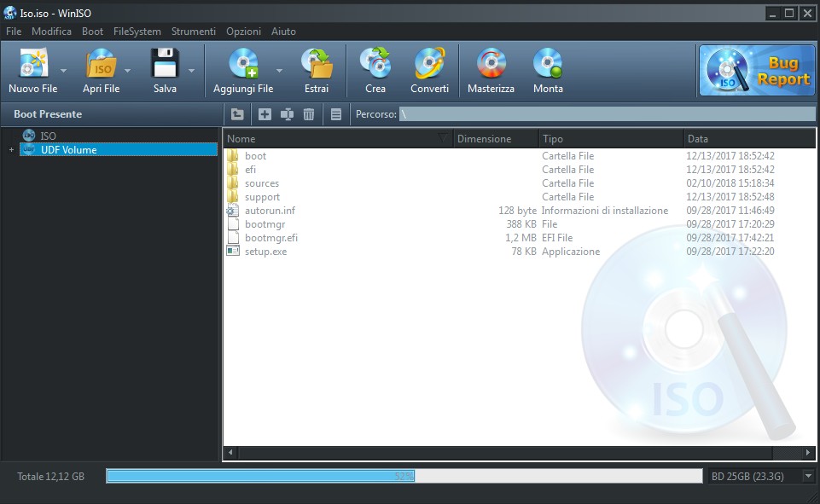Screen dimensions: 820x504
Task: Click the Informazioni di installazione type cell
Action: (x=605, y=211)
